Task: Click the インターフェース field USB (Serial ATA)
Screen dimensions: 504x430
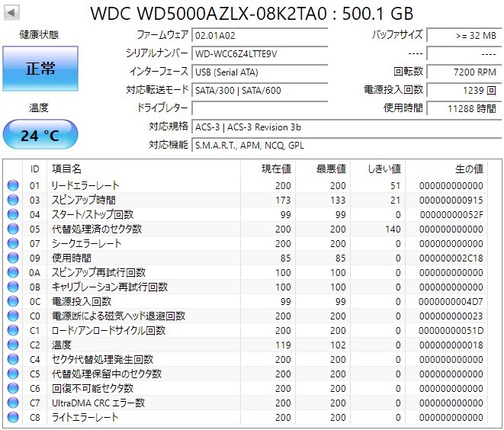Action: pyautogui.click(x=260, y=72)
